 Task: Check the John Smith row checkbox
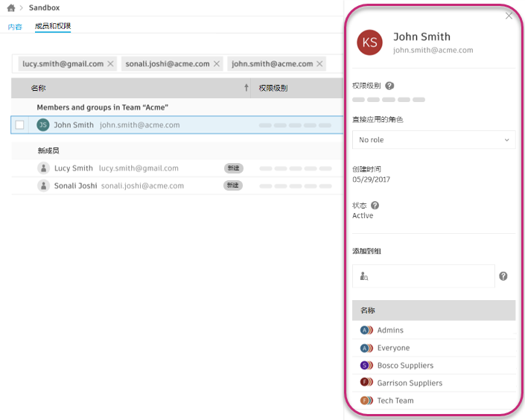tap(20, 125)
